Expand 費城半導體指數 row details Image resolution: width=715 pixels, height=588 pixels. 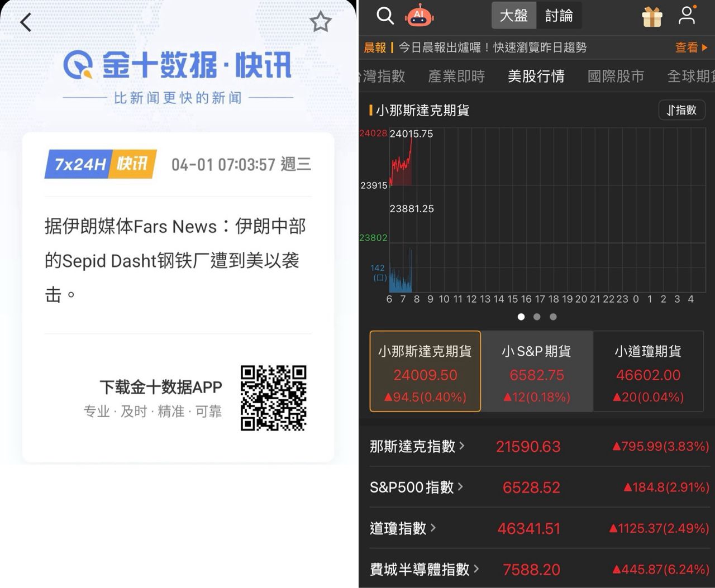(x=425, y=569)
